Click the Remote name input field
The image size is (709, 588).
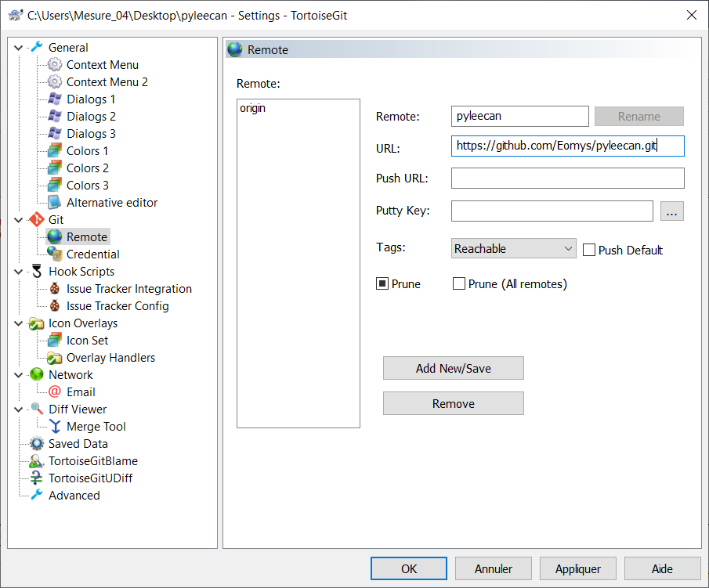520,116
